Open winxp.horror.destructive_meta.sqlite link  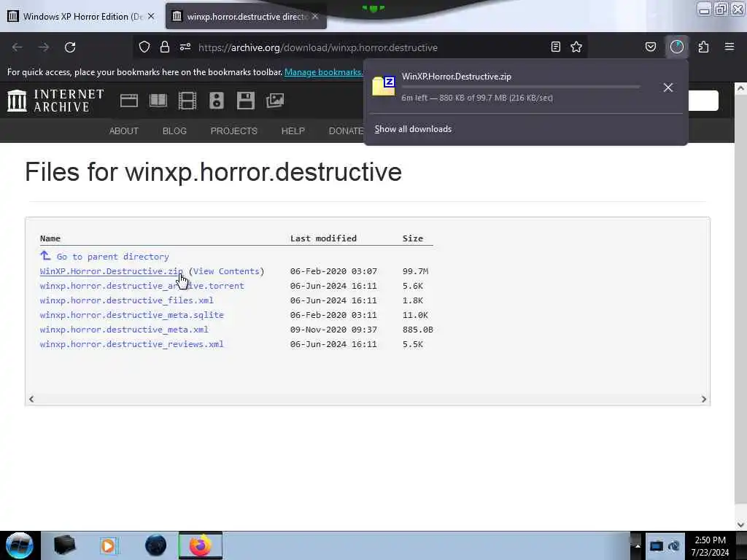(132, 315)
